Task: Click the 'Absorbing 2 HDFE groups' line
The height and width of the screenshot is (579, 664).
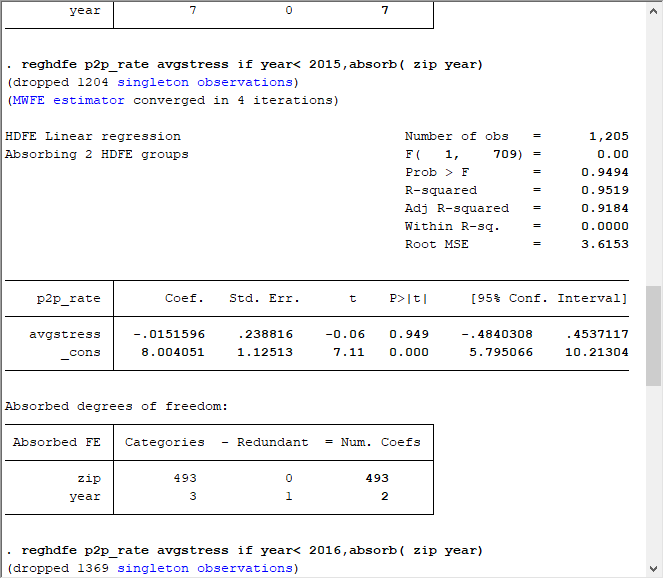Action: click(x=97, y=154)
